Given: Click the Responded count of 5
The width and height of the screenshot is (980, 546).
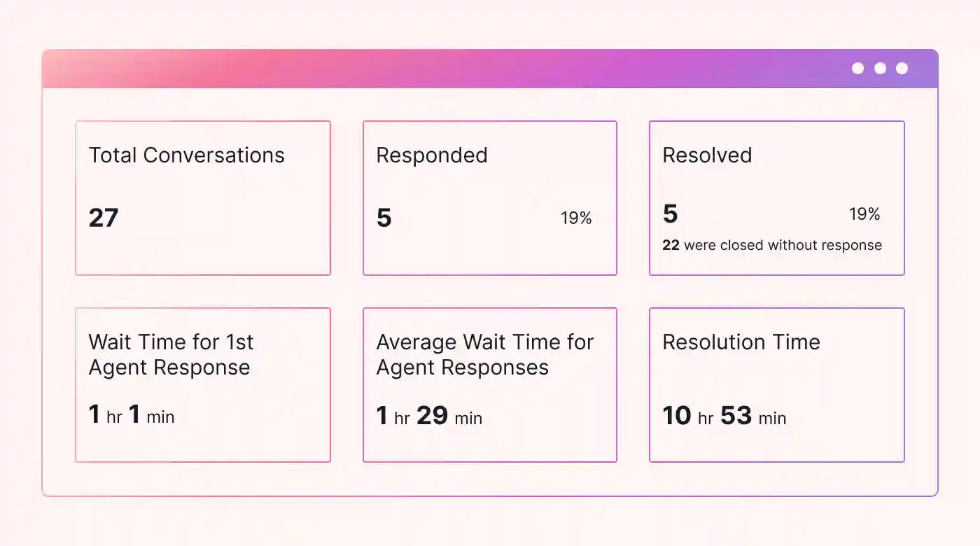Looking at the screenshot, I should pos(384,218).
